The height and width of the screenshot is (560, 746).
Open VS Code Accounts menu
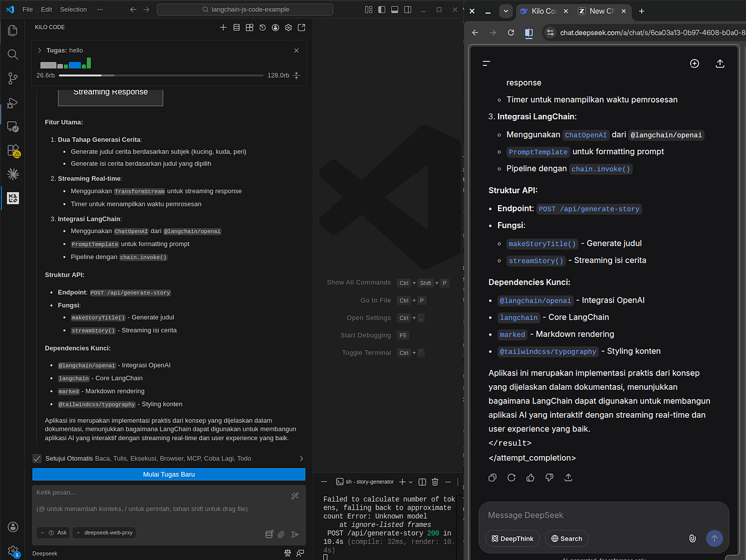click(12, 526)
